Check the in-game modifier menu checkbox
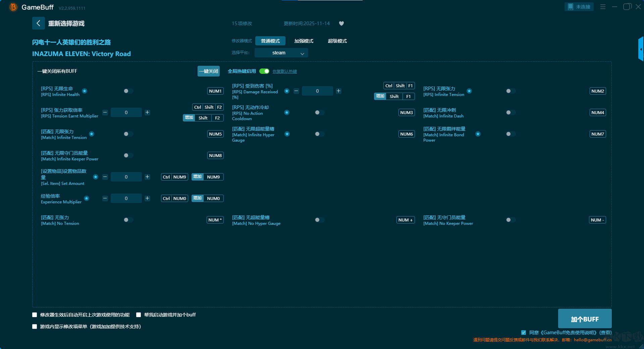 click(35, 327)
